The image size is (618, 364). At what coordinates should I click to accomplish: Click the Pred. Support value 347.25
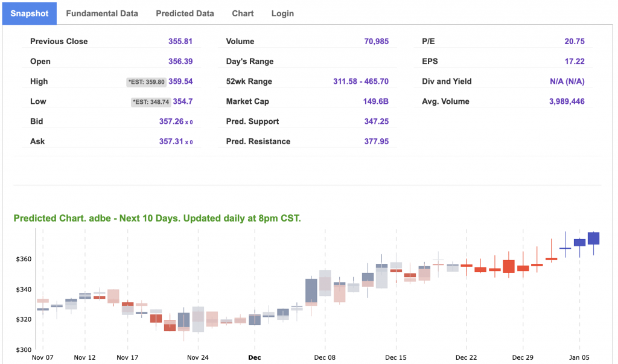tap(376, 122)
